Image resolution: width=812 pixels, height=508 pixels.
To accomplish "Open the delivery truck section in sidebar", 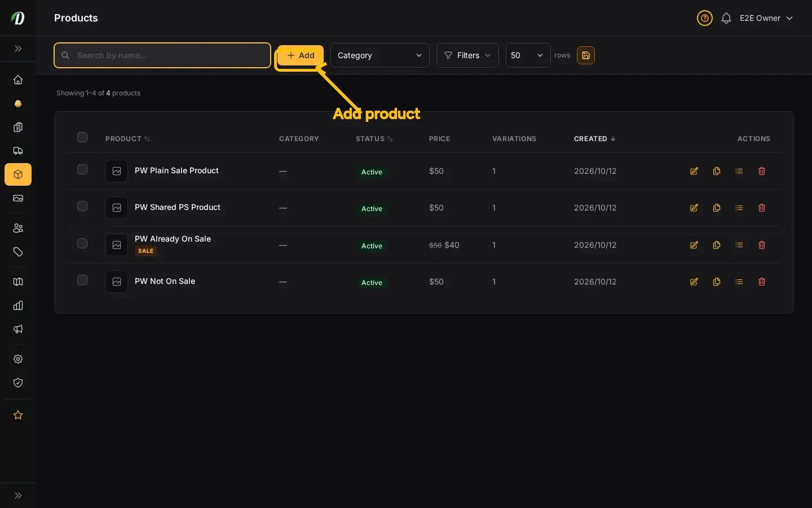I will click(x=18, y=151).
